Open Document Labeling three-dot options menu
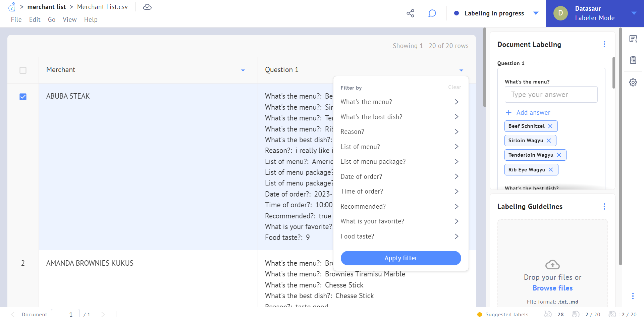Screen dimensions: 644x317 point(604,44)
